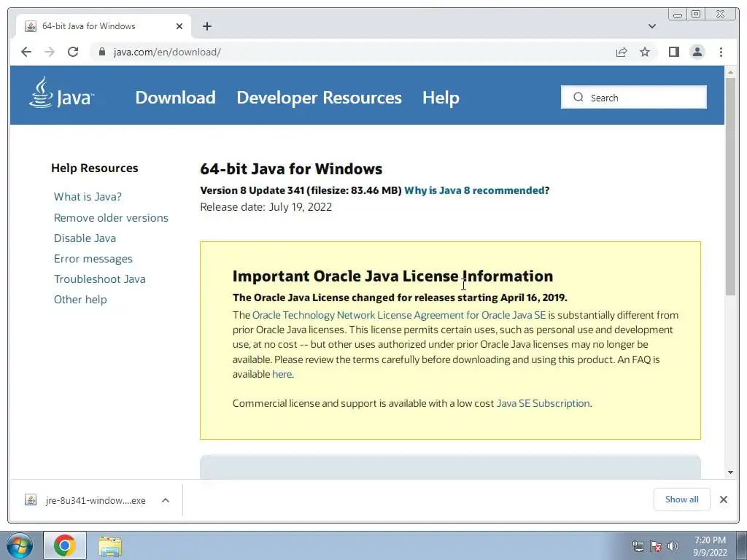Focus the Search input field
Viewport: 747px width, 560px height.
(634, 97)
